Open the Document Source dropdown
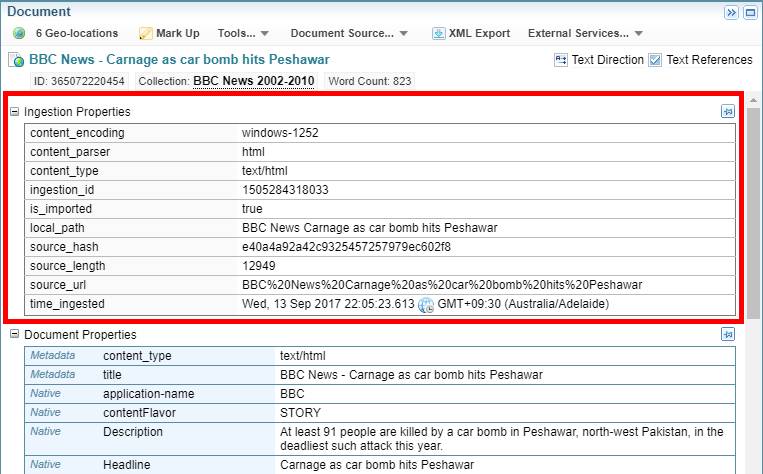Screen dimensions: 763x474 click(349, 33)
